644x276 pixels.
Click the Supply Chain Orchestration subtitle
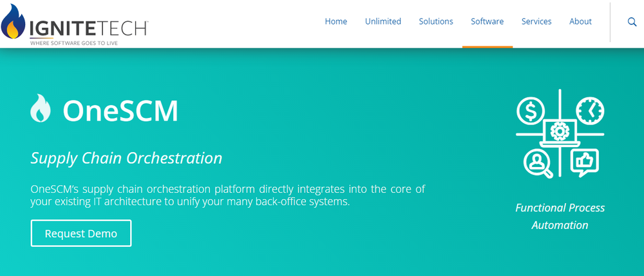[126, 159]
